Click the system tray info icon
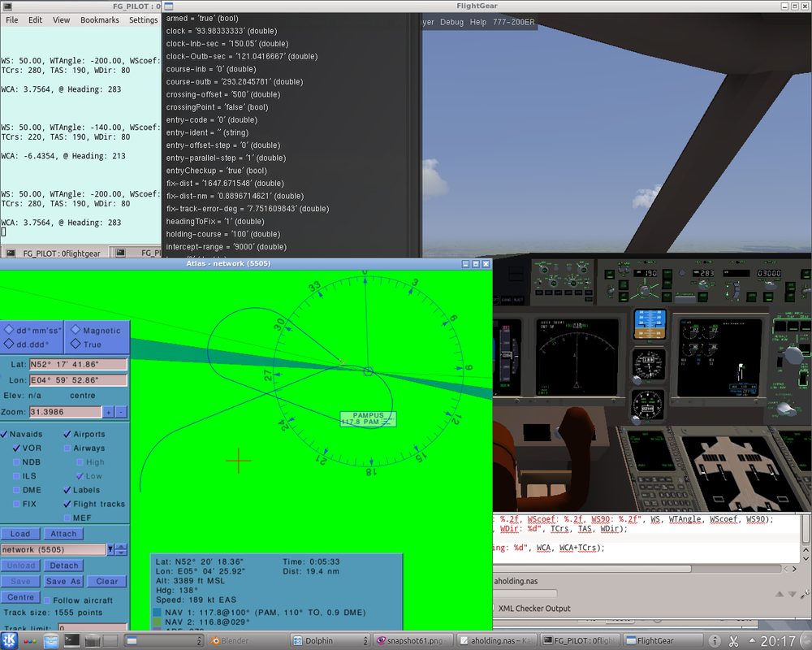 pos(715,641)
